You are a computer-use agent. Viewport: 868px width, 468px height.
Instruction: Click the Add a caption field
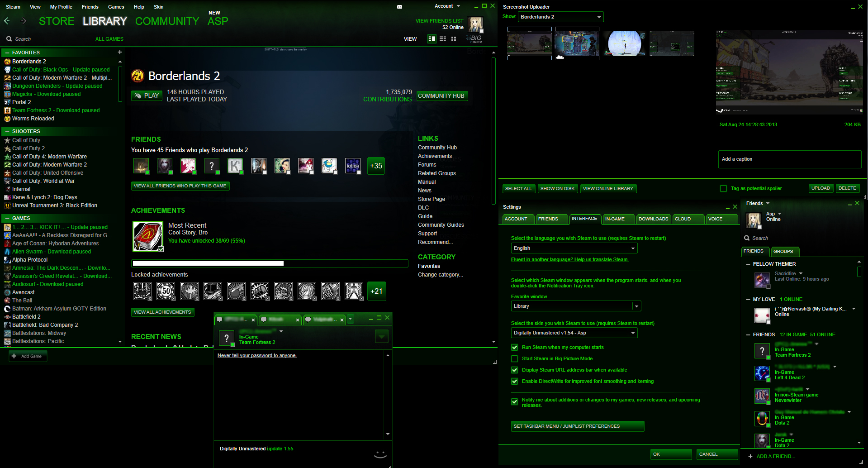click(790, 159)
